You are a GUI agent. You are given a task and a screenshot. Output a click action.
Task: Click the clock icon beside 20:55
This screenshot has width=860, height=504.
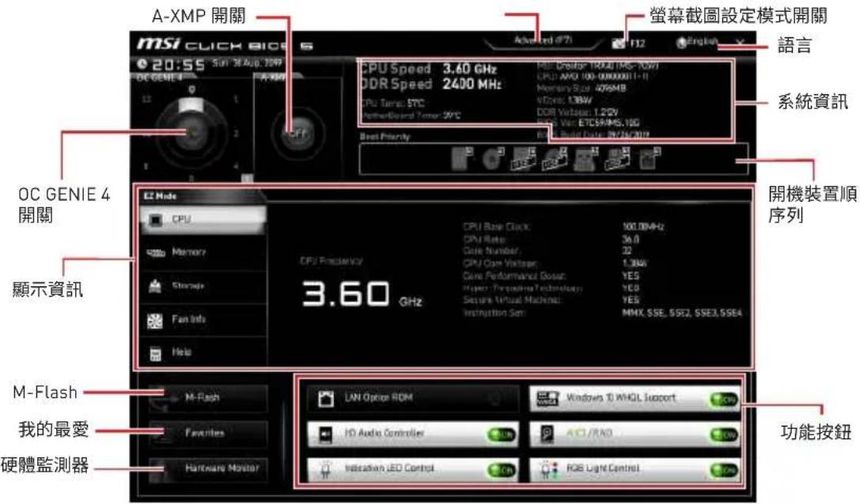coord(142,64)
